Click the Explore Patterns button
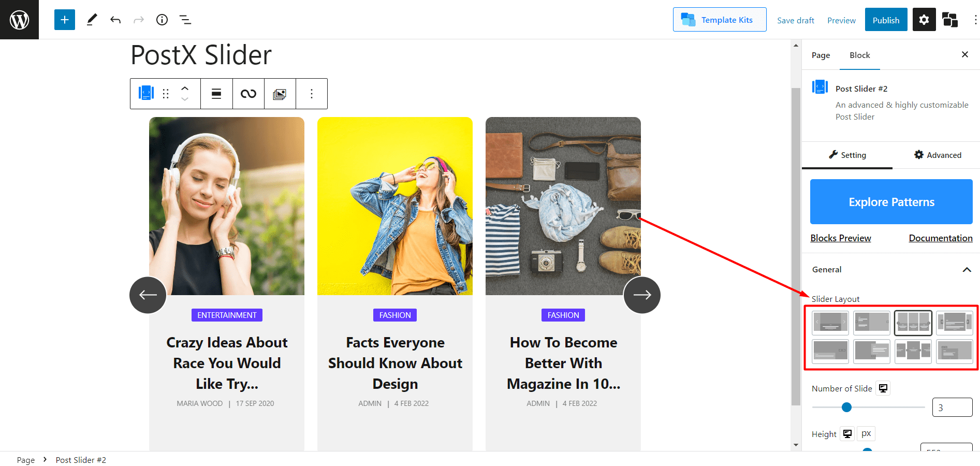Screen dimensions: 980x466 point(891,202)
